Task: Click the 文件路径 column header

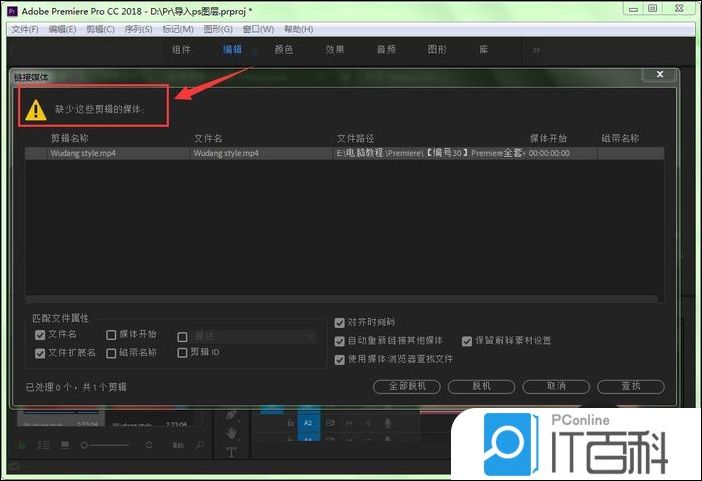Action: pos(355,138)
